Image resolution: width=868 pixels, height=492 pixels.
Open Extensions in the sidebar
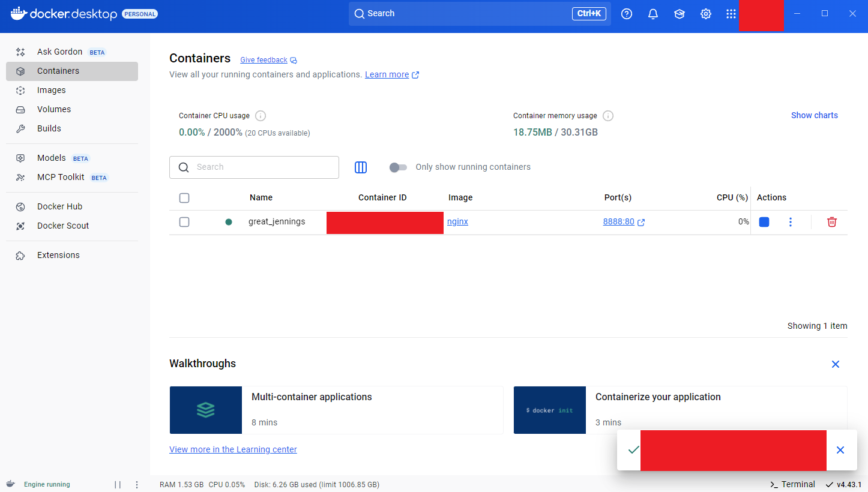[x=72, y=255]
